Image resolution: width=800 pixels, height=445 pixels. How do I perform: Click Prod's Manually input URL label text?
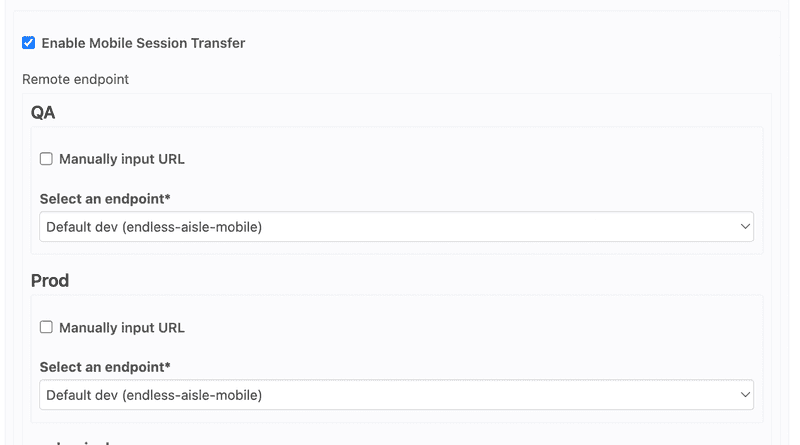pos(121,327)
